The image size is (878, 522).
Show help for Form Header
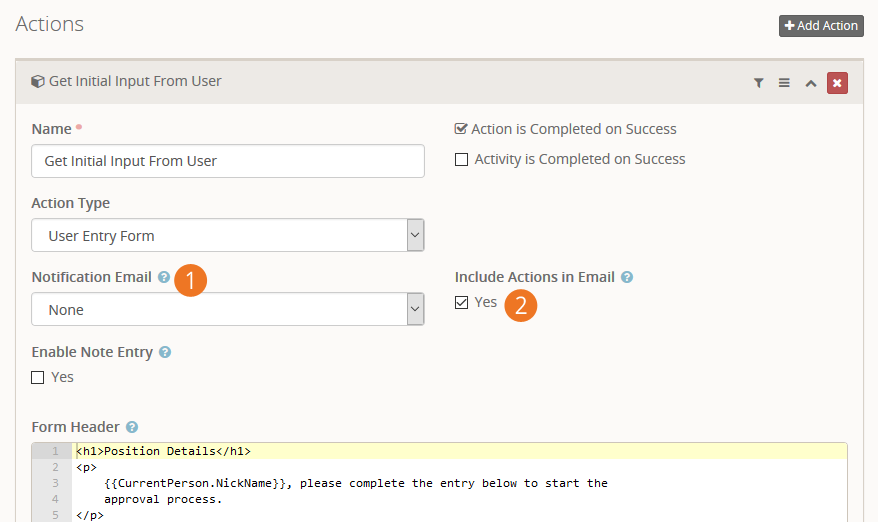pyautogui.click(x=132, y=427)
